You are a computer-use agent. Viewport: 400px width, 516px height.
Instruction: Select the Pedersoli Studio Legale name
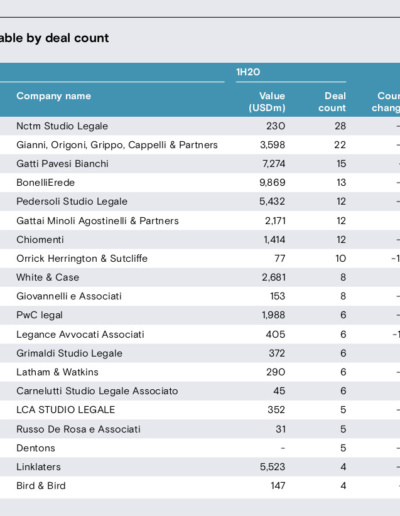(x=72, y=201)
